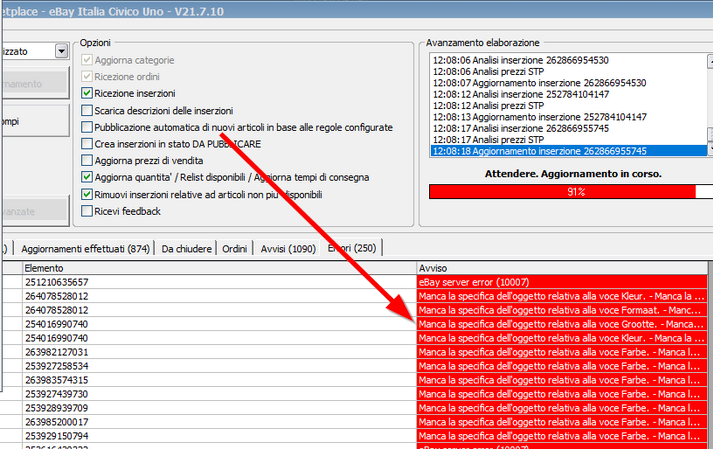Select log entry 12:08:07 Aggiornamento inserzione 262866954530
This screenshot has width=713, height=449.
[x=568, y=83]
